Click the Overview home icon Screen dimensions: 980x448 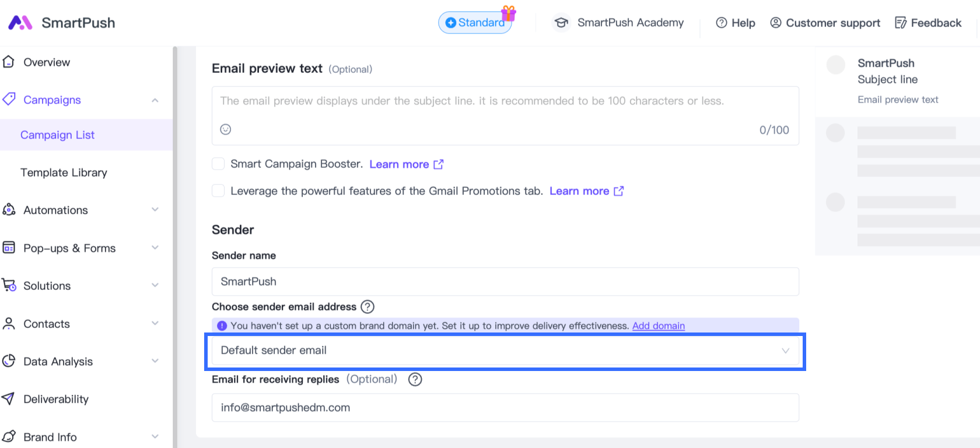pyautogui.click(x=8, y=62)
